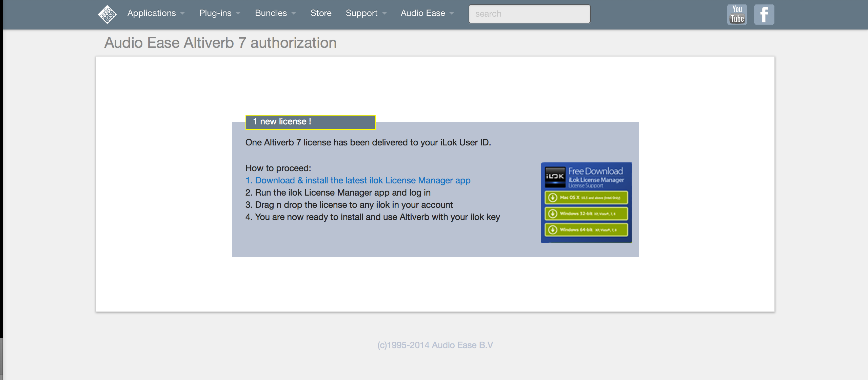Download iLok Manager for Mac OS X
Screen dimensions: 868x380
coord(586,198)
